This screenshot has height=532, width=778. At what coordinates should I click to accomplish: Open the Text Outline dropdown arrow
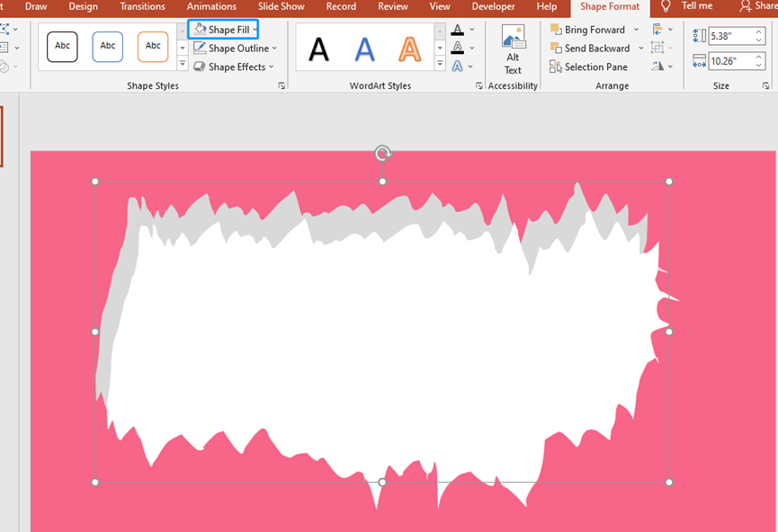point(472,49)
